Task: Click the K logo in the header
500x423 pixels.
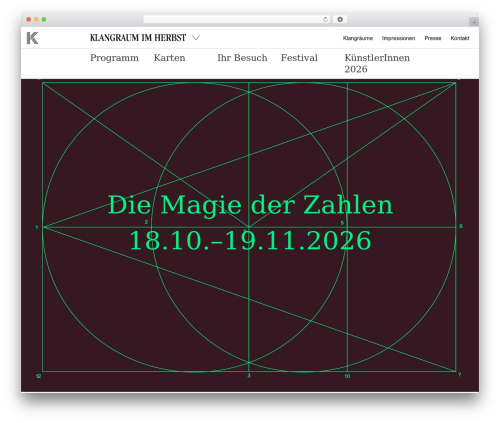Action: coord(32,38)
